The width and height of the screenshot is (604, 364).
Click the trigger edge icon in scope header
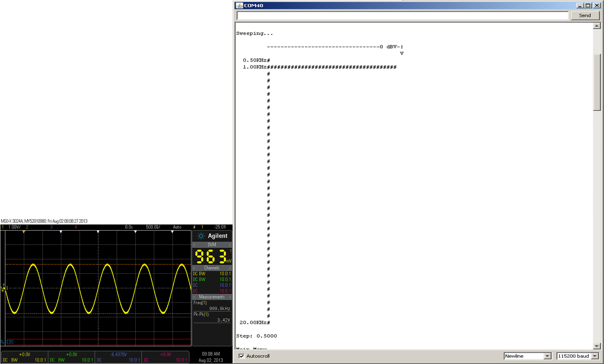click(x=194, y=227)
